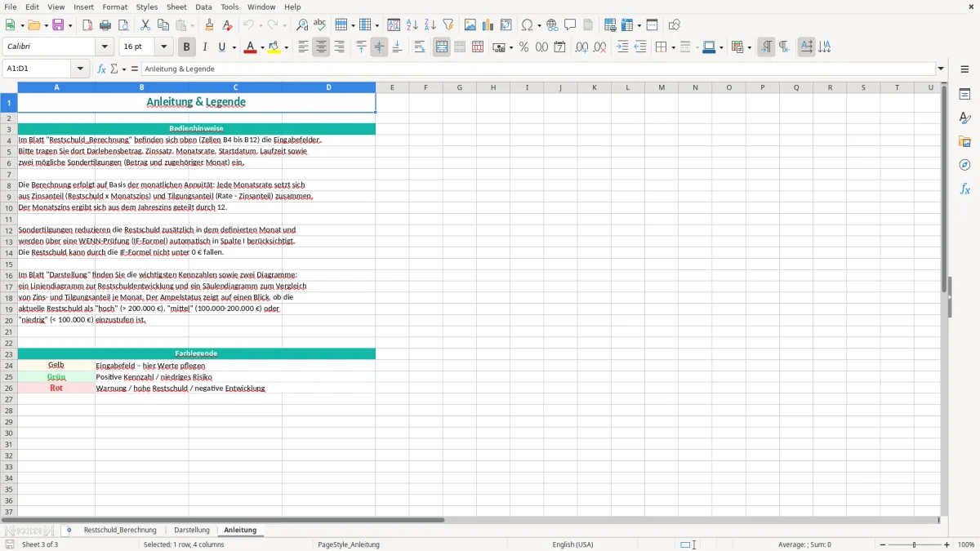Open Find & Replace tool

coord(302,25)
